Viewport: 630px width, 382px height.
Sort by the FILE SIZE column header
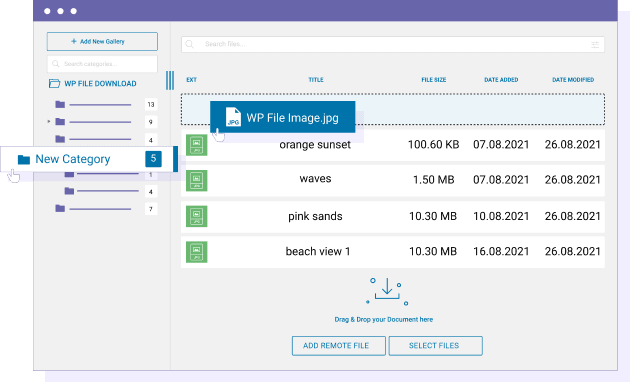tap(434, 80)
